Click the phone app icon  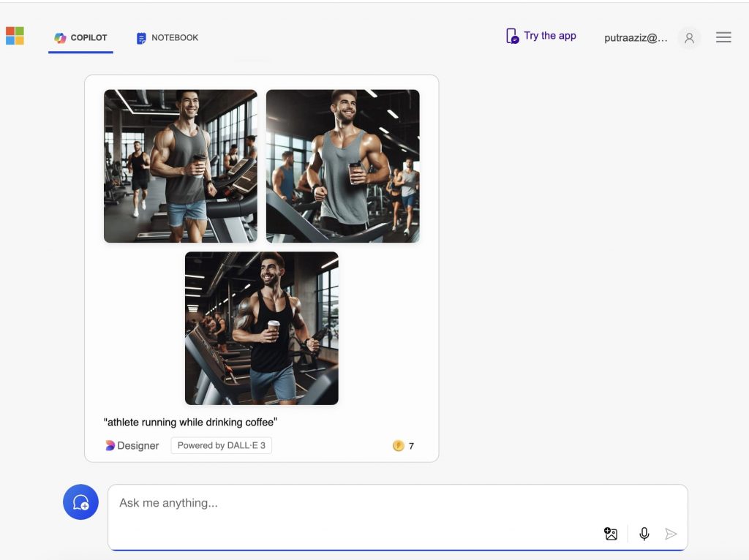[512, 36]
